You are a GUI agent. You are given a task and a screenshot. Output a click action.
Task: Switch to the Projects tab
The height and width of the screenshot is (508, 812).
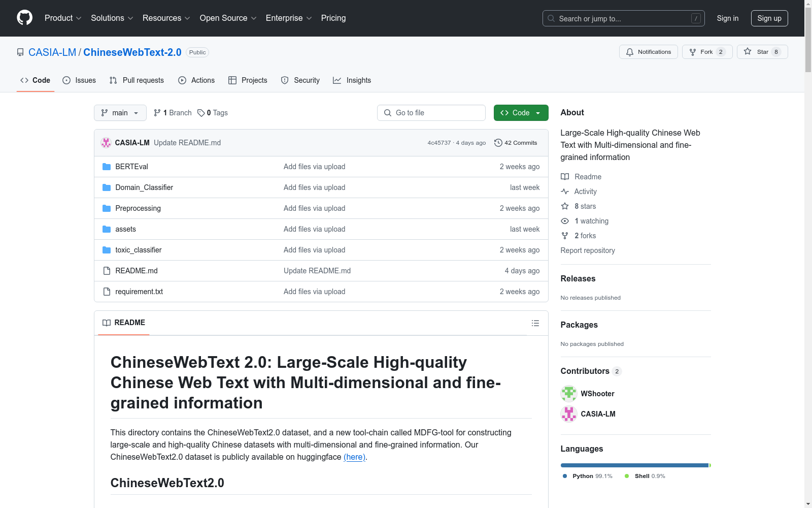click(x=248, y=80)
